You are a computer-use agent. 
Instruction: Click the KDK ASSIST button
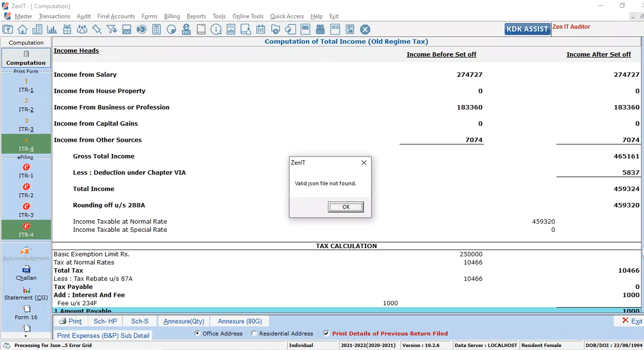click(527, 29)
